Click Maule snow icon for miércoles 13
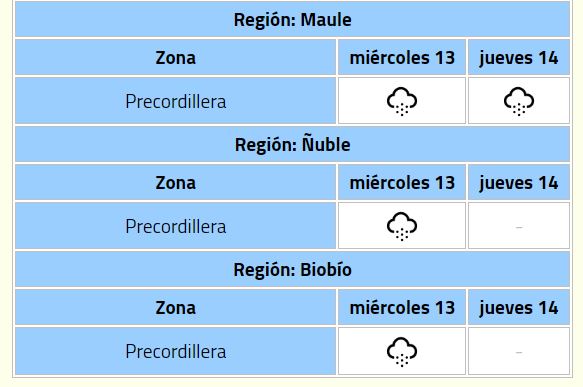The image size is (583, 387). click(x=402, y=101)
